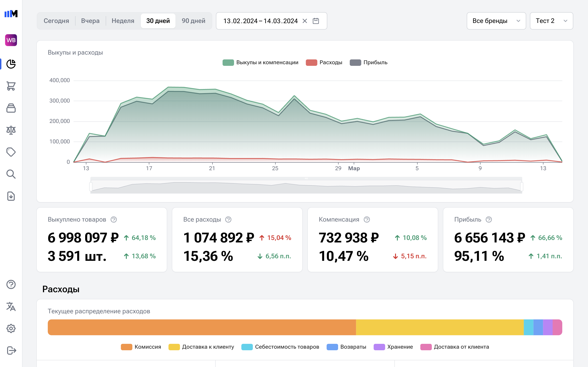The width and height of the screenshot is (588, 367).
Task: Open the Wildberries (WB) marketplace panel
Action: (11, 40)
